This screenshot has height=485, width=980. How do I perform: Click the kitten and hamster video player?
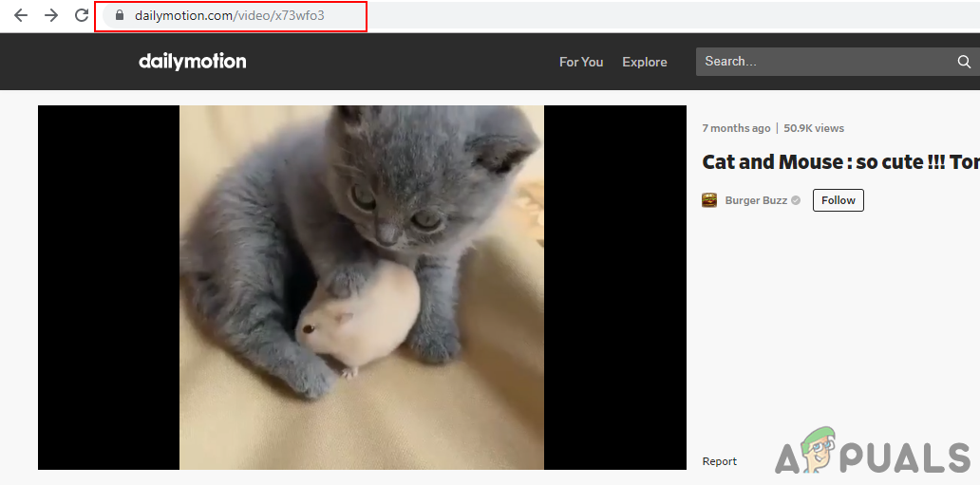coord(362,288)
